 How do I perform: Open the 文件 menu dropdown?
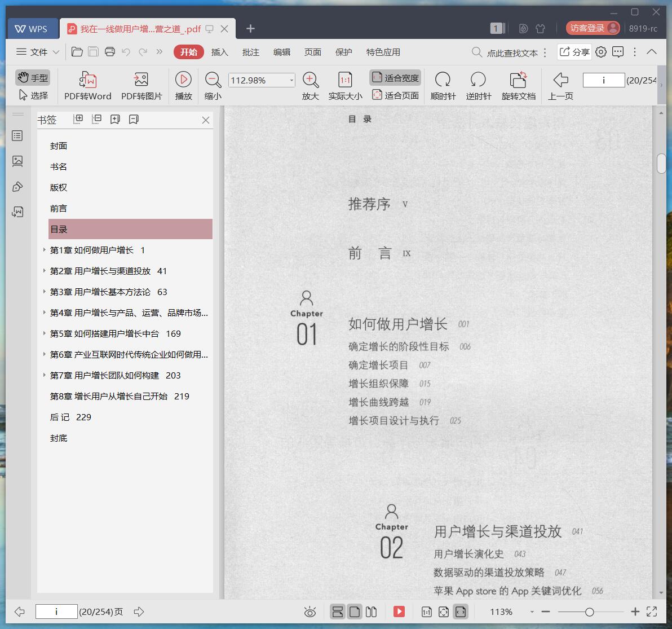coord(38,52)
